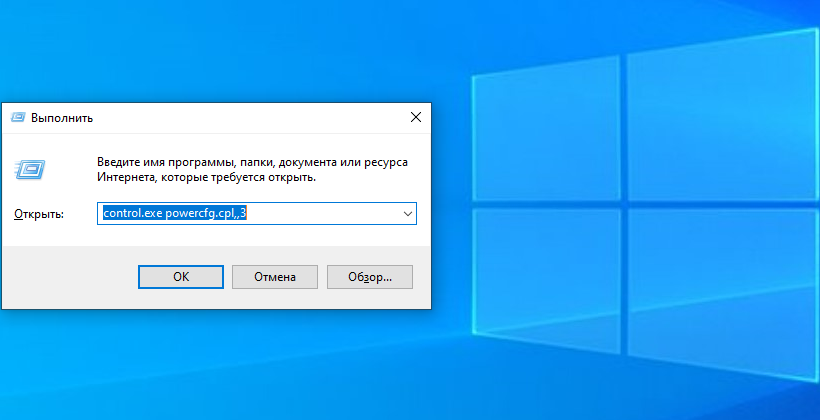Click the Выполнить title bar text
This screenshot has height=420, width=820.
(x=62, y=117)
